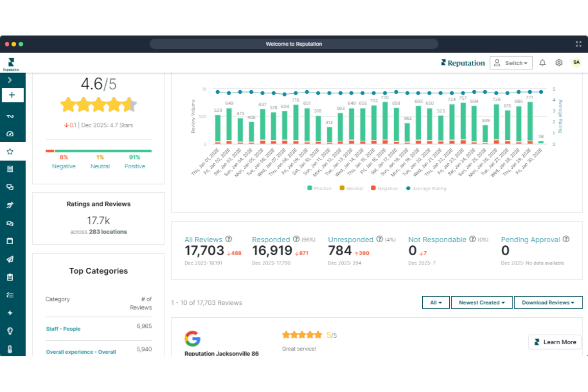The image size is (588, 392).
Task: Open the rocket icon in the sidebar
Action: tap(10, 205)
